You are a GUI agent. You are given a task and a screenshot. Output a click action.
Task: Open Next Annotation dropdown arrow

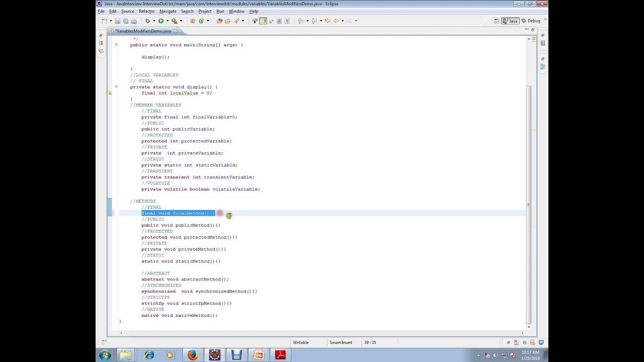click(307, 21)
